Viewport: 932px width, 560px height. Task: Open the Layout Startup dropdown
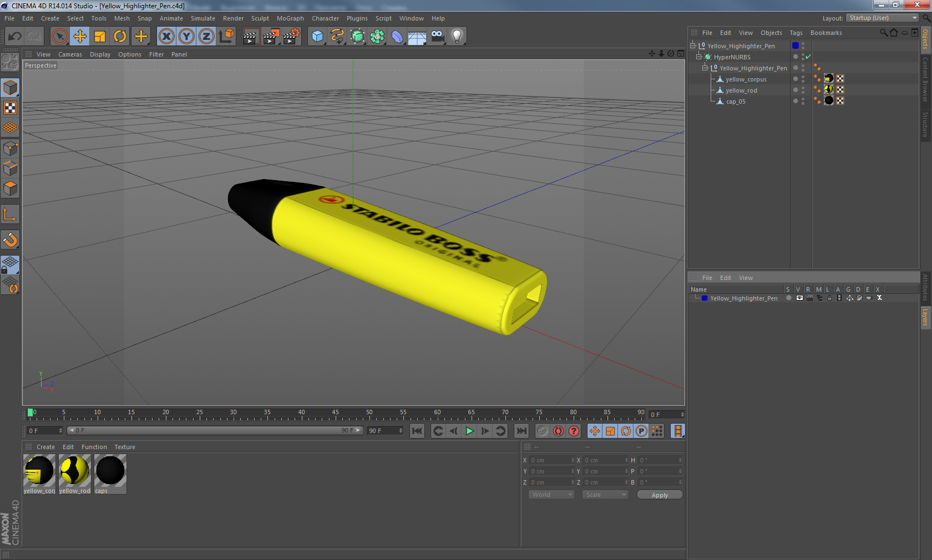883,18
